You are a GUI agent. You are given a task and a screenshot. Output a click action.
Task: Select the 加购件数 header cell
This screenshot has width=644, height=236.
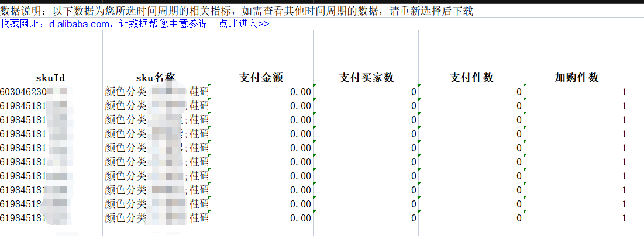pyautogui.click(x=576, y=78)
